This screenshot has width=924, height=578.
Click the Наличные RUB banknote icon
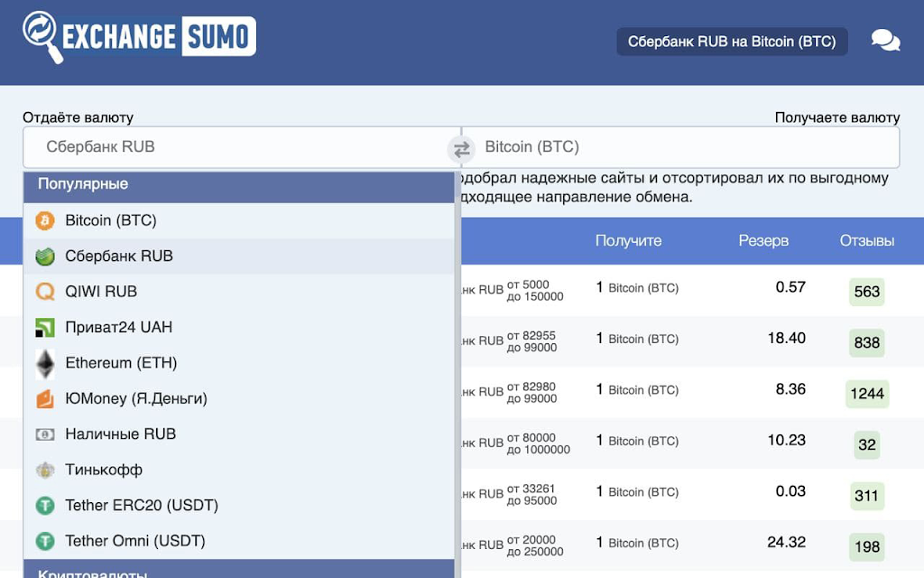(45, 434)
